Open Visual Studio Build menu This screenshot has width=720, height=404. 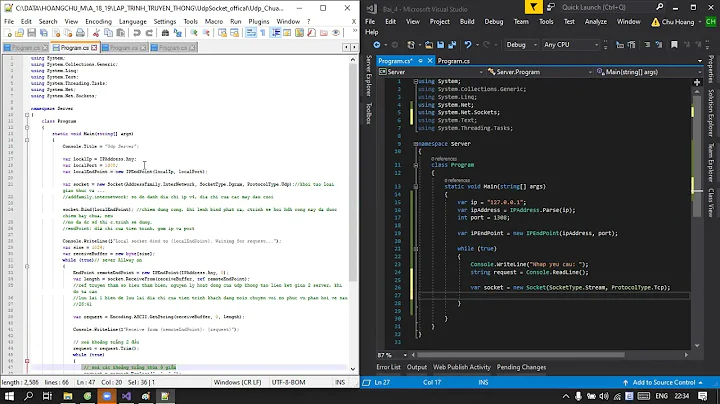click(x=467, y=22)
